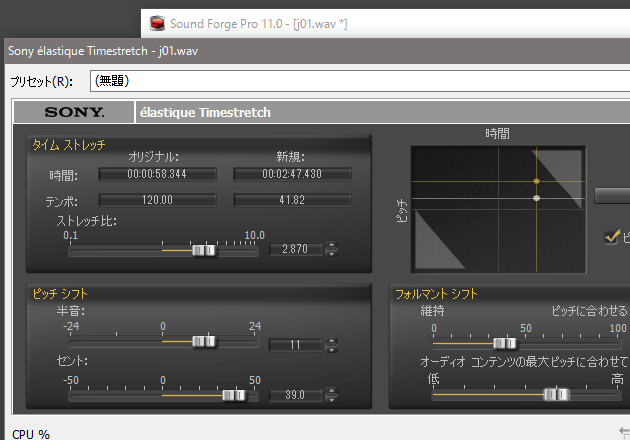Decrease cents with down arrow
630x440 pixels.
[331, 399]
